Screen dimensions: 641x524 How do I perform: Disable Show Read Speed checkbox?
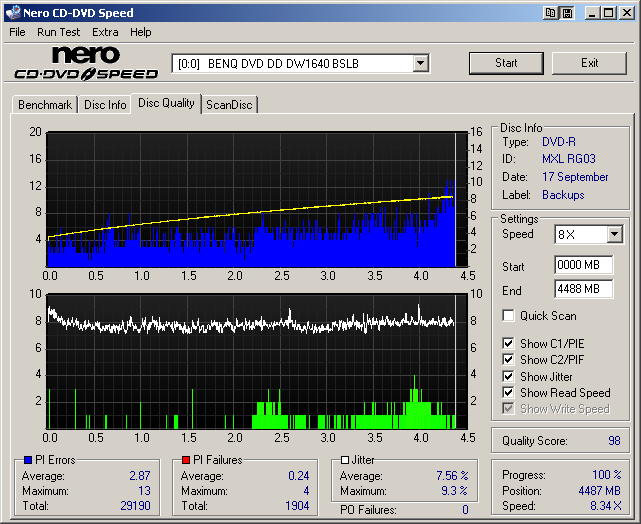(x=510, y=393)
